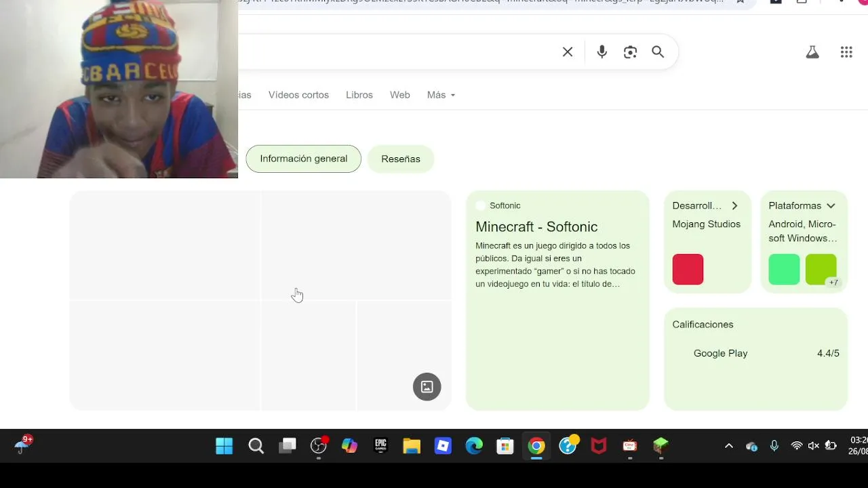Image resolution: width=868 pixels, height=488 pixels.
Task: Click the mint green platform thumbnail
Action: click(x=784, y=269)
